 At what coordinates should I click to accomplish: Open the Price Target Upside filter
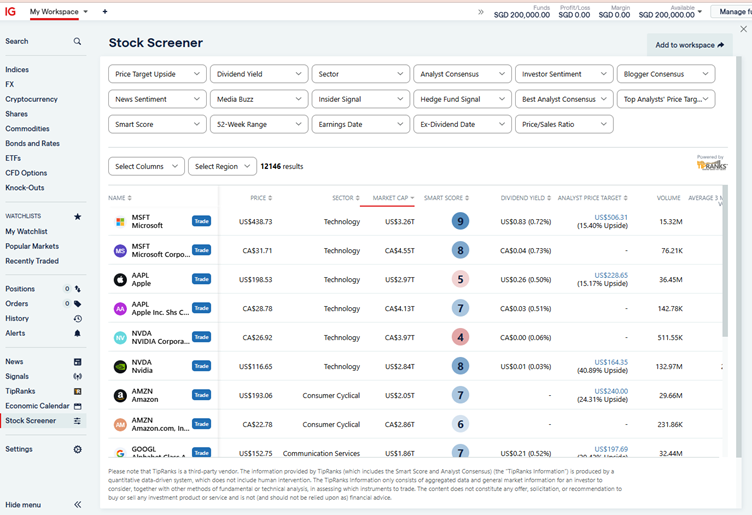[x=157, y=74]
